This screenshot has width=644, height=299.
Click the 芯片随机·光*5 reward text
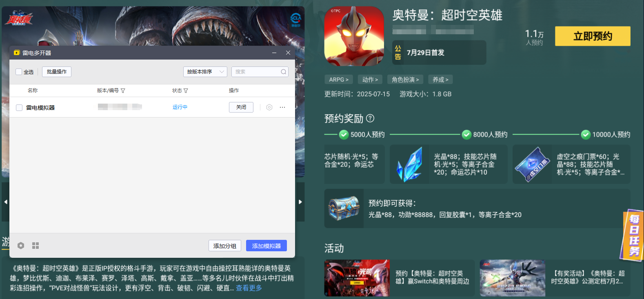[351, 161]
